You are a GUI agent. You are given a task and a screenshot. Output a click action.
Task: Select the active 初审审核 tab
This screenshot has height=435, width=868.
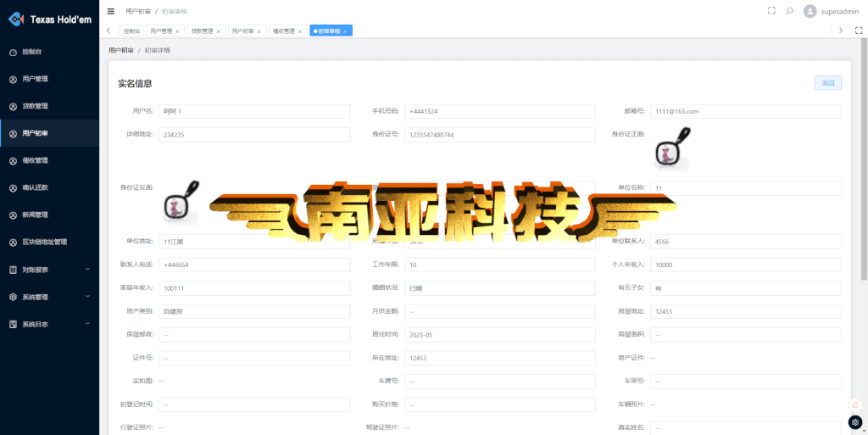[331, 31]
